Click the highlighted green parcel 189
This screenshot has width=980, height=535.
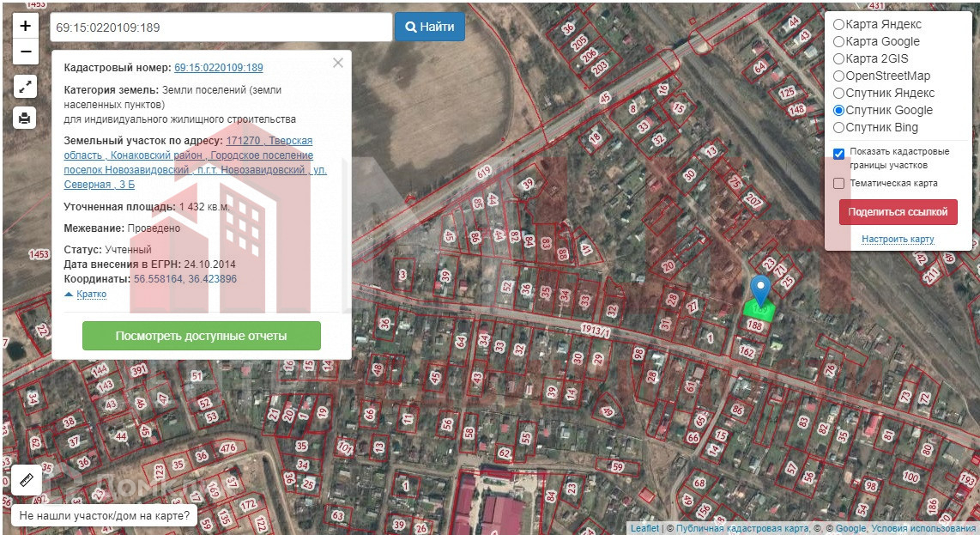[x=759, y=310]
